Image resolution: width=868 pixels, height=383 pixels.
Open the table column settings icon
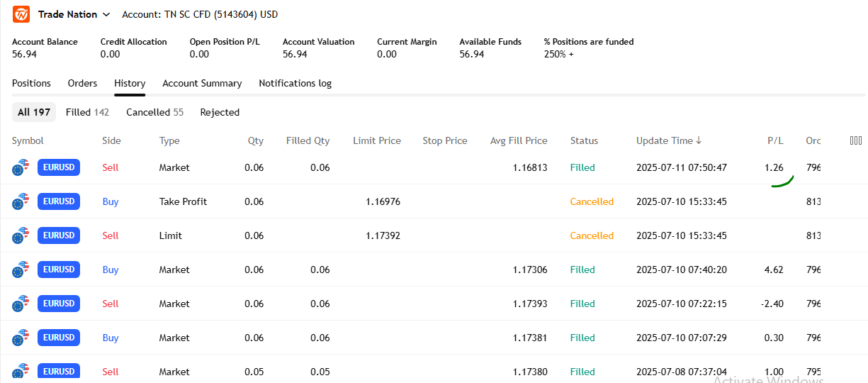[855, 140]
